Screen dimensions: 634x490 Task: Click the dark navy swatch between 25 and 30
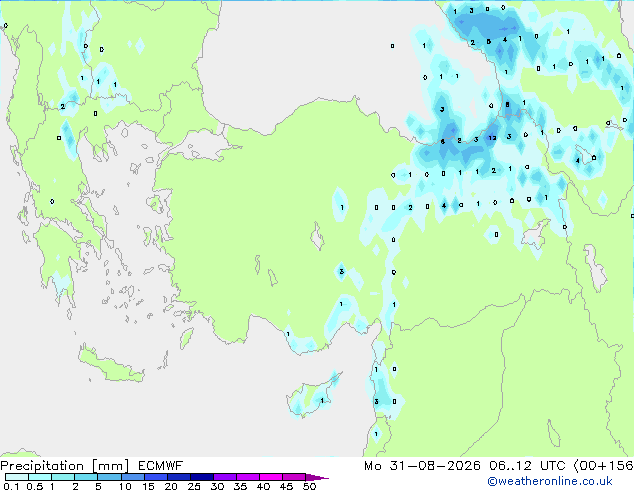coord(202,477)
